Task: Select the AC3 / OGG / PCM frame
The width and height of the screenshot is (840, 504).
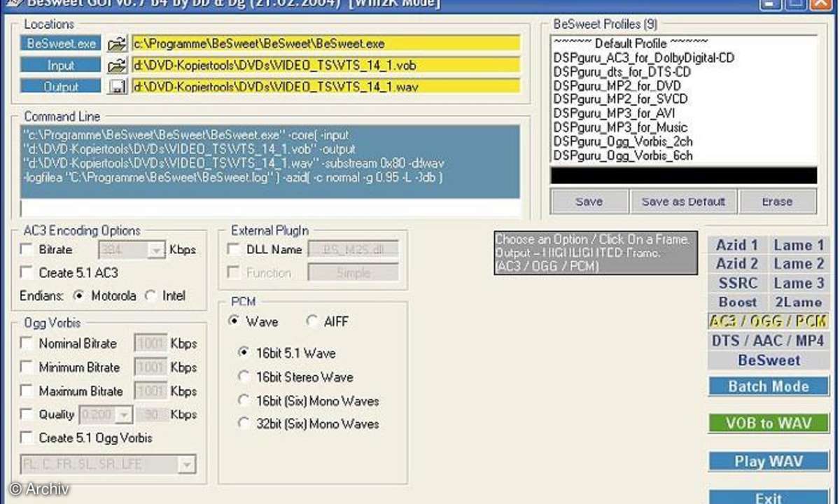Action: pos(769,321)
